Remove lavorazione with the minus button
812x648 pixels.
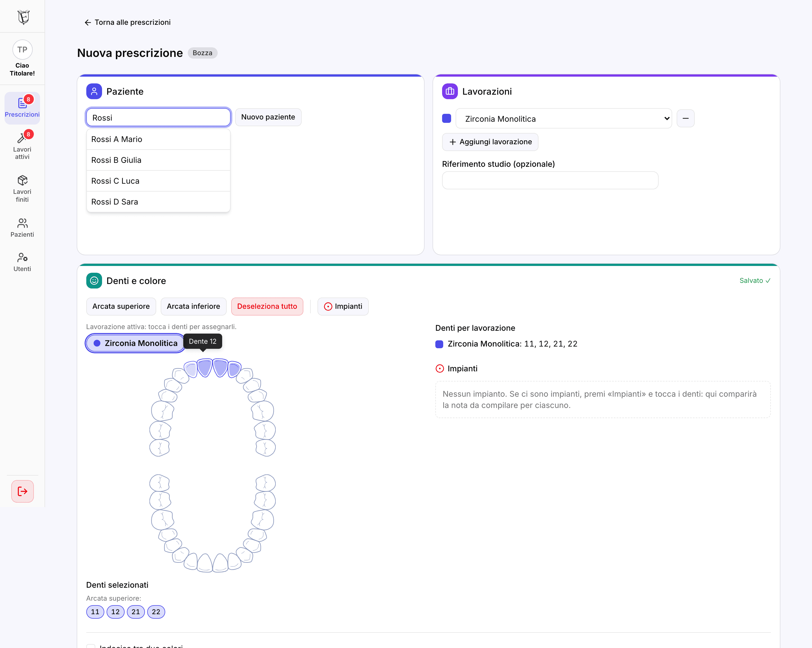point(685,118)
